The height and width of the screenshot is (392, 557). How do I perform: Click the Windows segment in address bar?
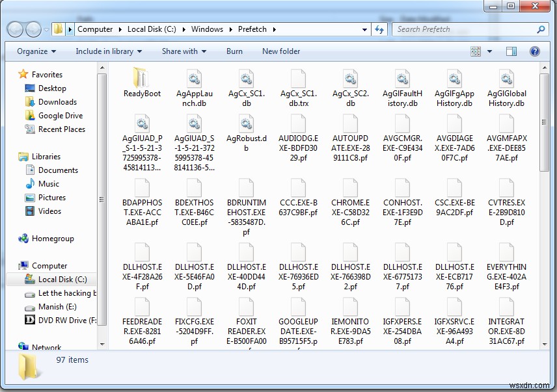click(x=207, y=29)
